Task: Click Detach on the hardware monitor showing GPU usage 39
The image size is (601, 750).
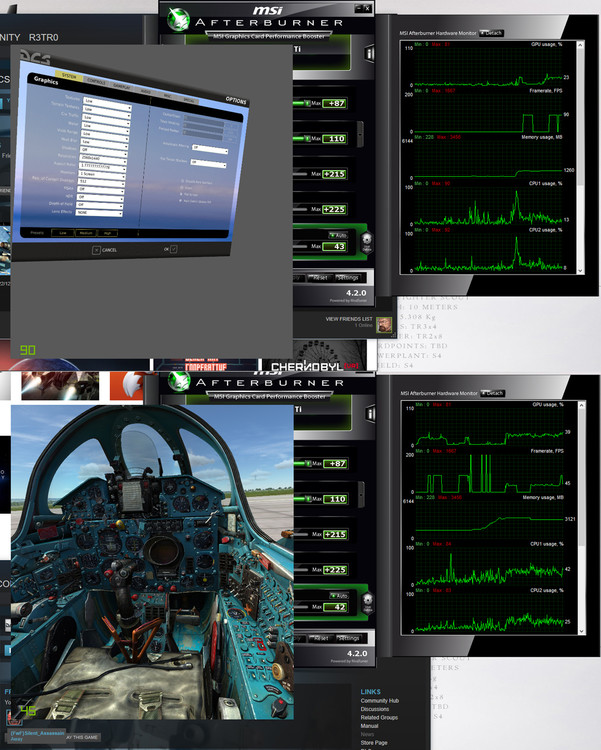Action: [x=492, y=393]
